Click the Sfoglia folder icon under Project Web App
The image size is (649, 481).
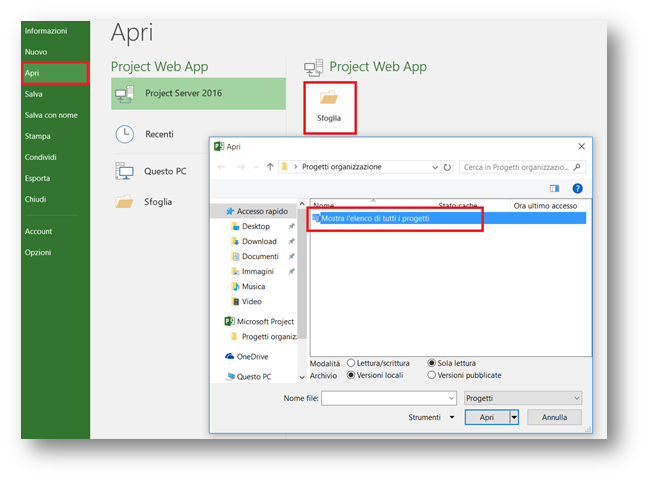(329, 98)
